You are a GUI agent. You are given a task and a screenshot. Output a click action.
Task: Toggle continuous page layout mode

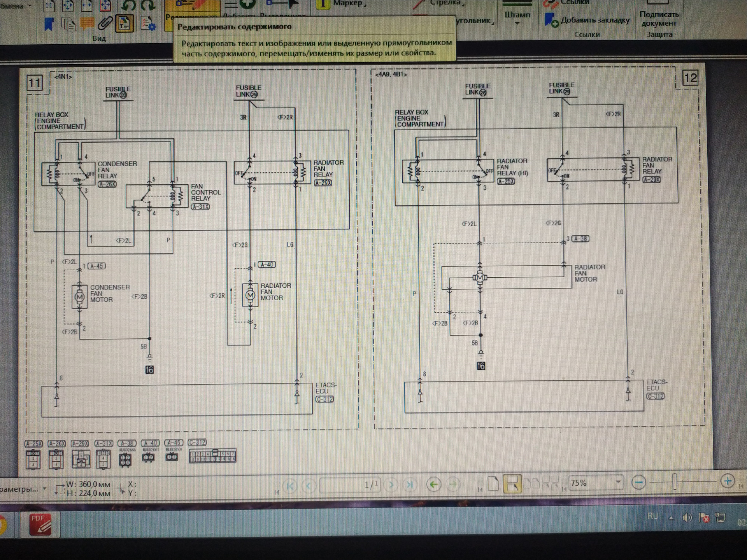click(512, 484)
